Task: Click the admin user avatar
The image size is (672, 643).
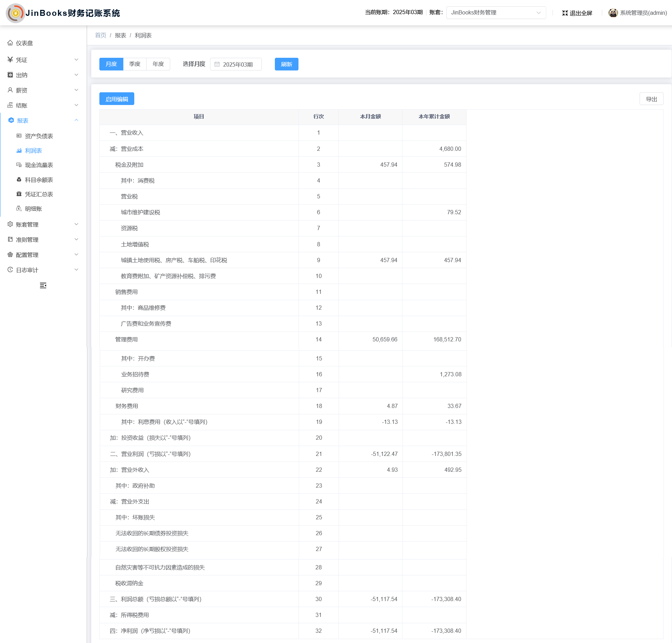Action: 613,13
